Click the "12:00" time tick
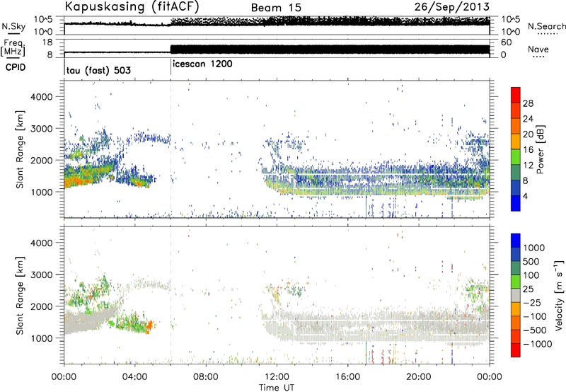Viewport: 566px width, 392px height. (277, 377)
